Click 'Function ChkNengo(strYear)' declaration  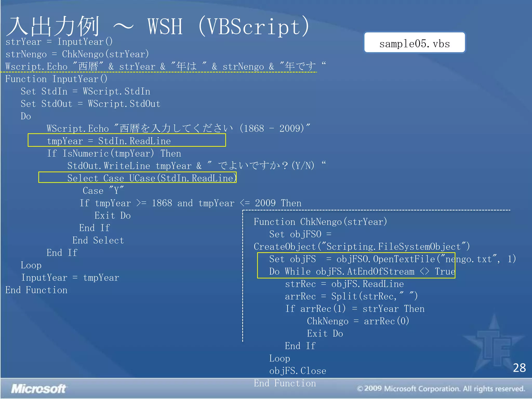[x=321, y=222]
